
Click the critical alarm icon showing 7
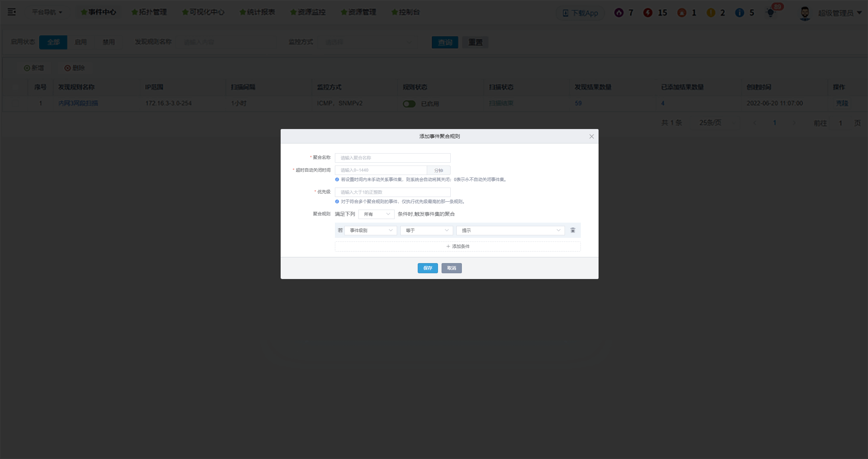tap(619, 13)
